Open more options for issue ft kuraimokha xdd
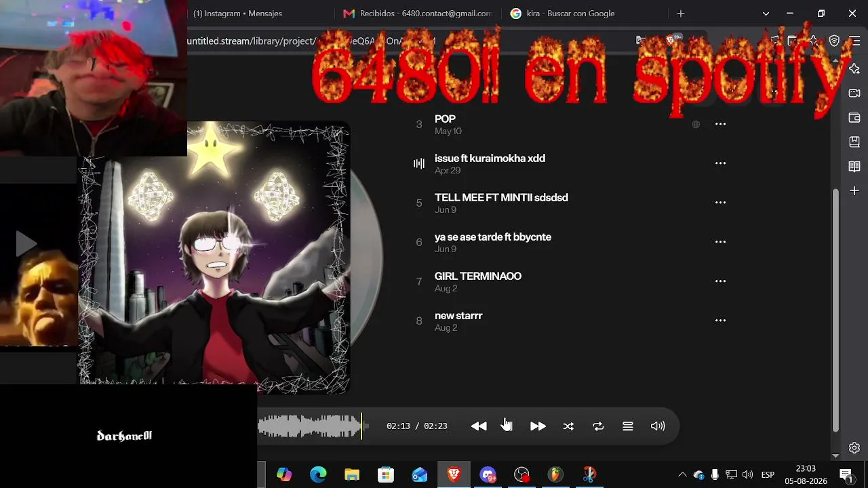 pyautogui.click(x=720, y=163)
